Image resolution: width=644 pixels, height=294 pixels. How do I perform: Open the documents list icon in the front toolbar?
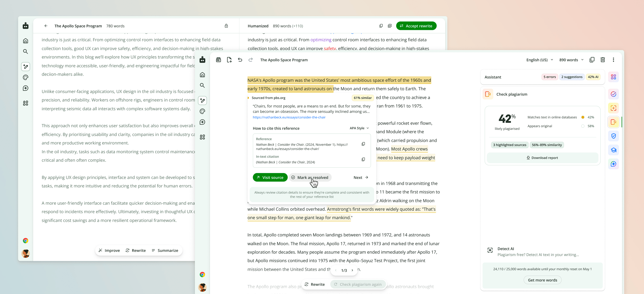pyautogui.click(x=218, y=60)
